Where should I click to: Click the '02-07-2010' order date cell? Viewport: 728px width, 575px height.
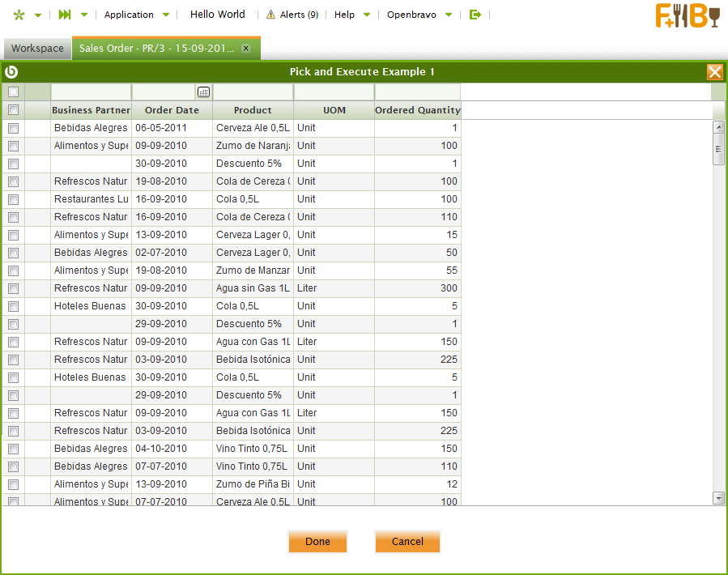click(172, 253)
